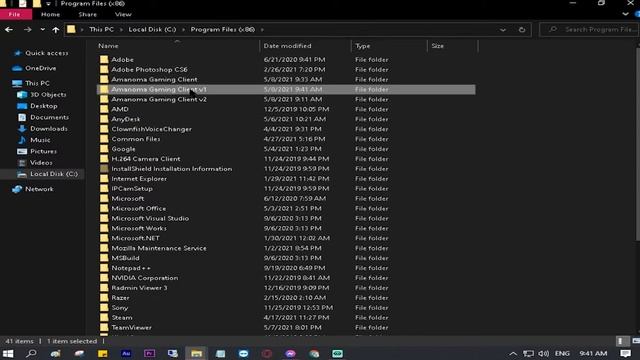Select Quick access in the sidebar
Image resolution: width=640 pixels, height=360 pixels.
click(x=41, y=53)
